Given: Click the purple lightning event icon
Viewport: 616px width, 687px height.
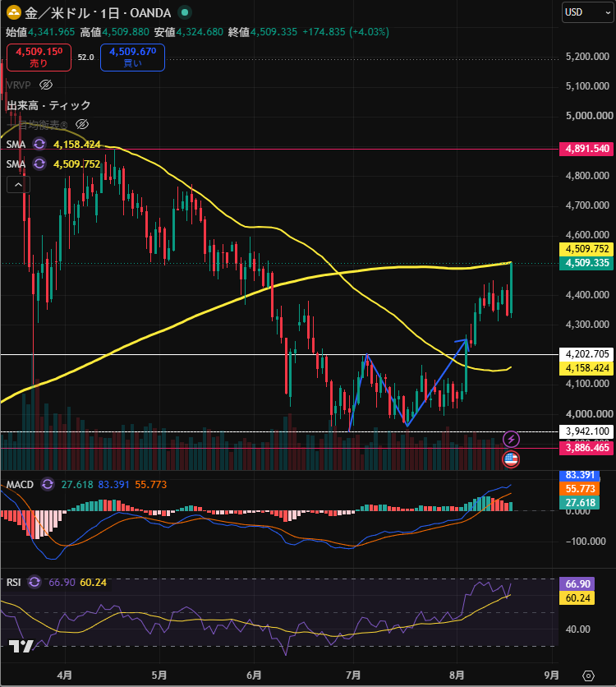Looking at the screenshot, I should 511,439.
